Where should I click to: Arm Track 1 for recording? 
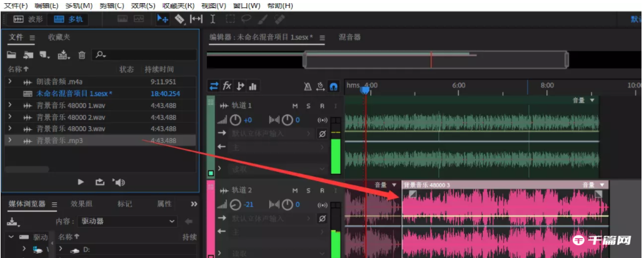(x=322, y=106)
